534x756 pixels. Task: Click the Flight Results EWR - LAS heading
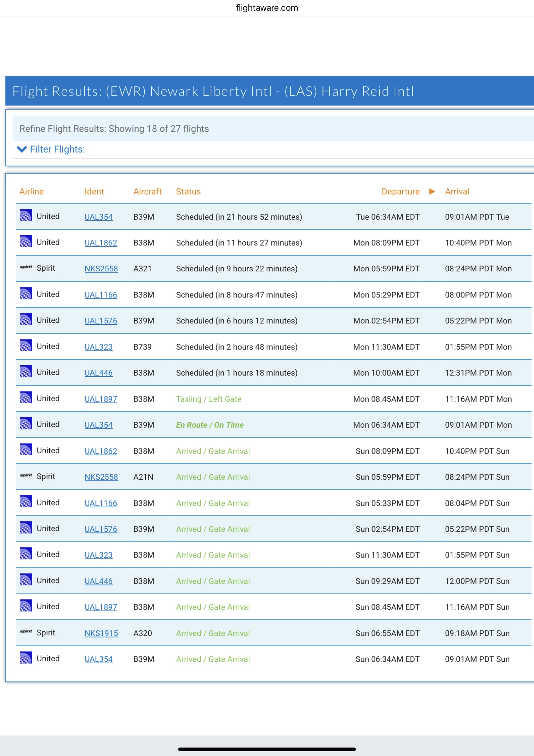click(x=213, y=91)
